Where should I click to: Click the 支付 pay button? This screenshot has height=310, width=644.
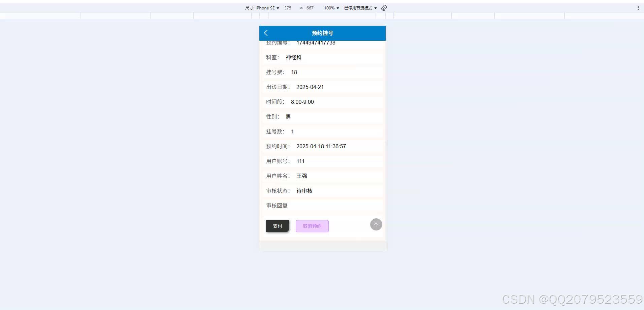(x=278, y=226)
